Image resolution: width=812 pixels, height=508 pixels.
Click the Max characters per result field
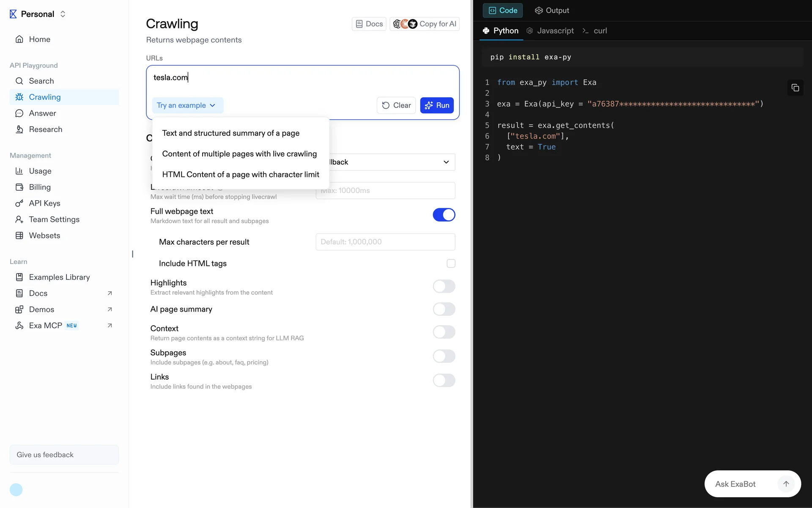click(385, 242)
